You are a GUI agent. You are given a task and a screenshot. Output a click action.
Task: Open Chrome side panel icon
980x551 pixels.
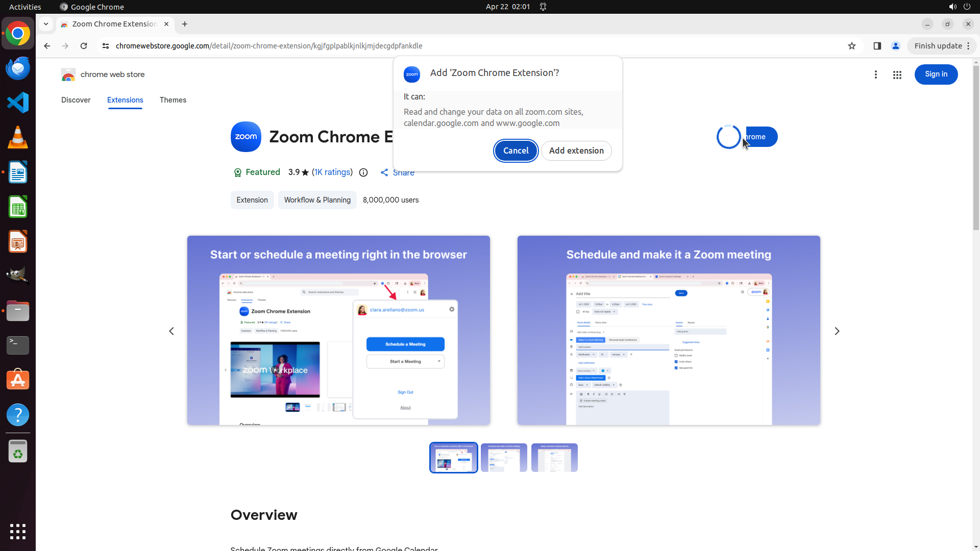tap(877, 46)
